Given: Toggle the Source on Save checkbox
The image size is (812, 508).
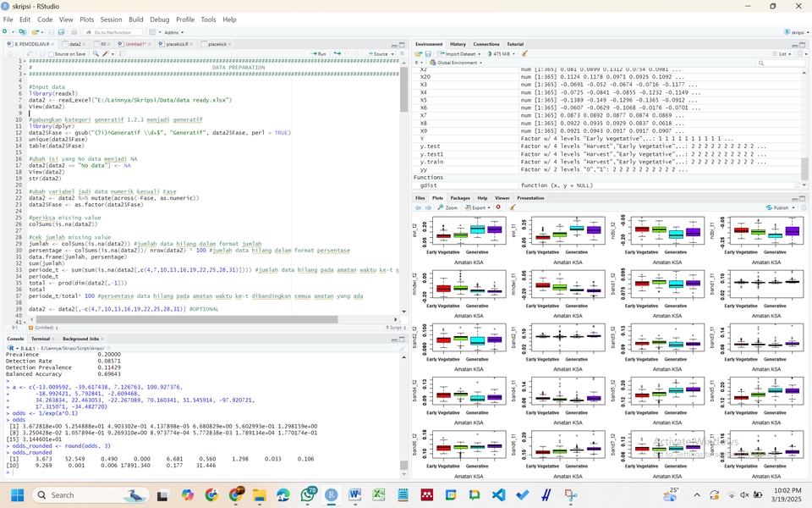Looking at the screenshot, I should click(x=52, y=54).
